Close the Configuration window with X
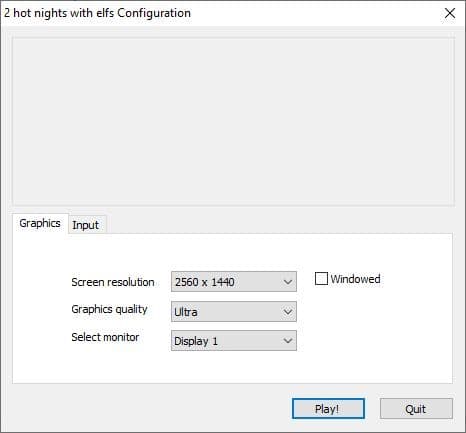This screenshot has height=433, width=466. coord(450,13)
